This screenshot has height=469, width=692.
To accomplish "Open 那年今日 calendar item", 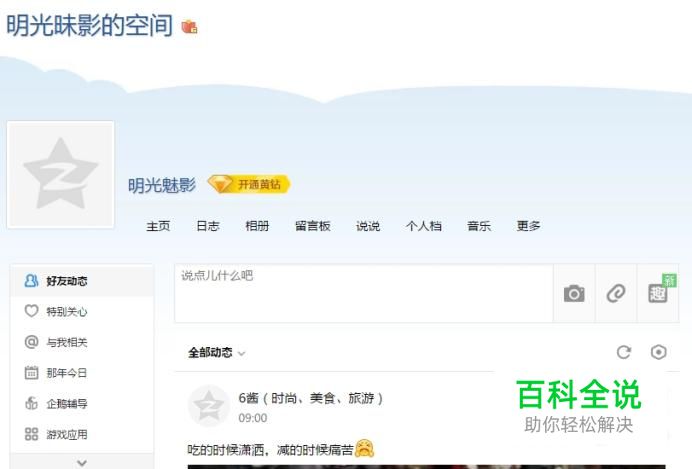I will [56, 373].
